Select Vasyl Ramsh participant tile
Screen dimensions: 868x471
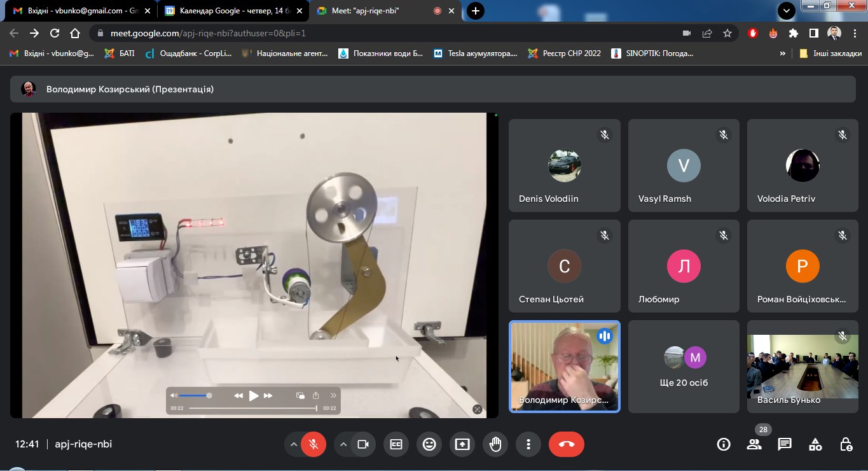click(684, 165)
